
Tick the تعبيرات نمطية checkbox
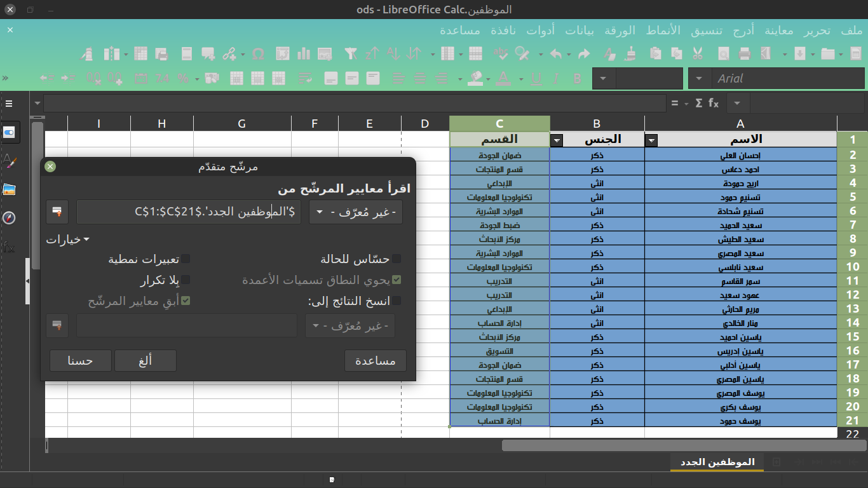point(186,259)
